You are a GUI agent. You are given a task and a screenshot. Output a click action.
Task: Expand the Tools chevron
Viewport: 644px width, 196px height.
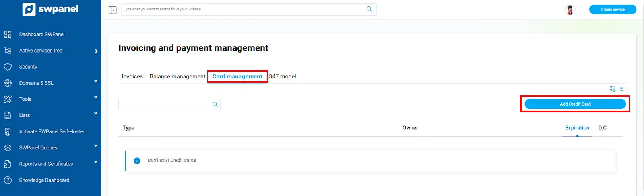click(96, 97)
